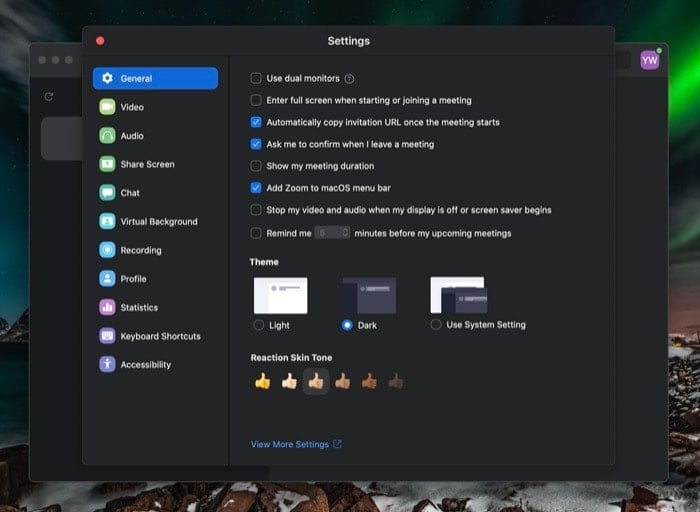Click the Virtual Background icon
The image size is (700, 512).
(x=107, y=221)
